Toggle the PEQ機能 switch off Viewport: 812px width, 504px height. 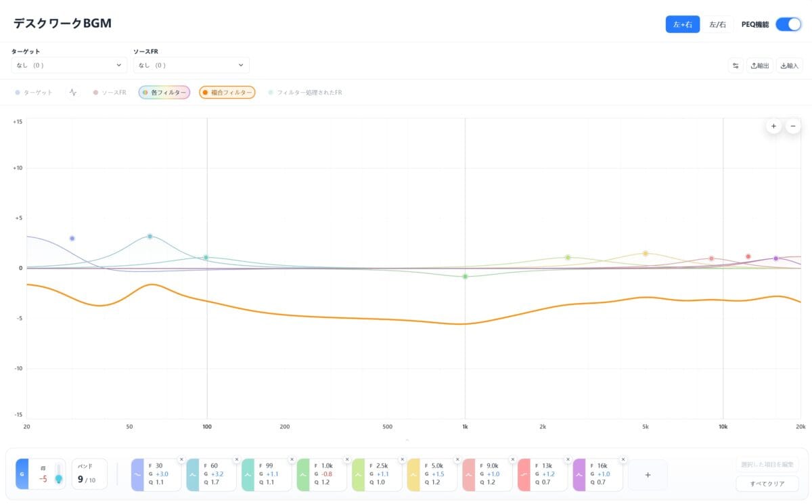pos(788,24)
